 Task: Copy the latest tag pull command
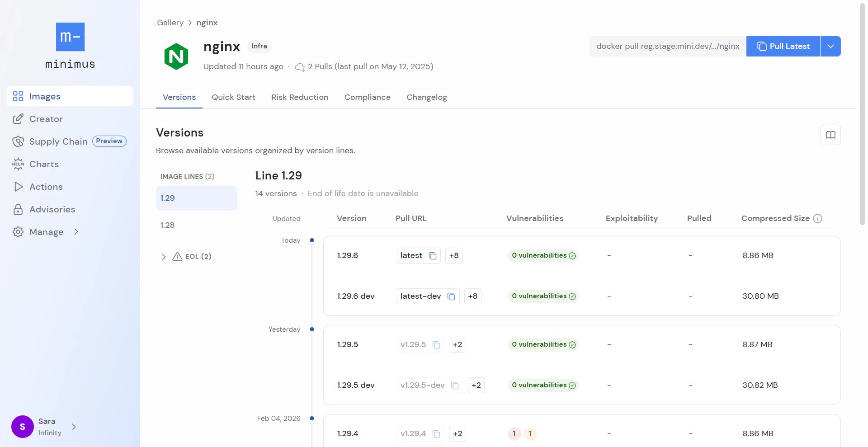(432, 255)
